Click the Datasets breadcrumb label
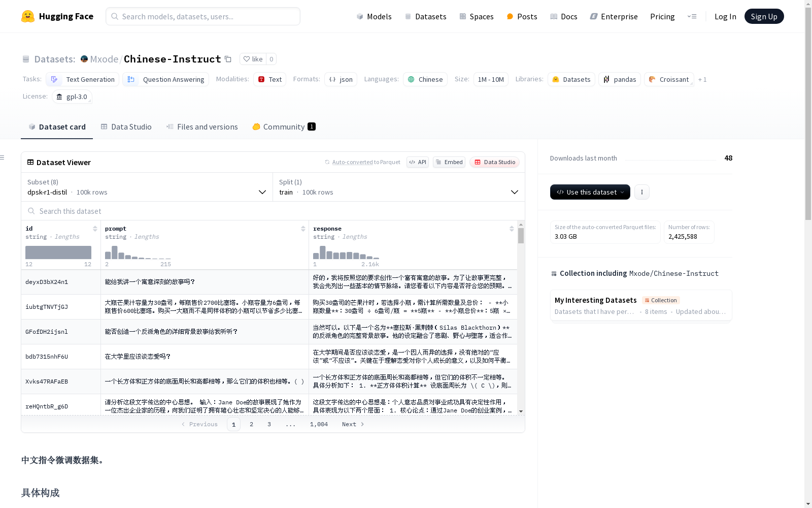The height and width of the screenshot is (508, 812). (54, 59)
